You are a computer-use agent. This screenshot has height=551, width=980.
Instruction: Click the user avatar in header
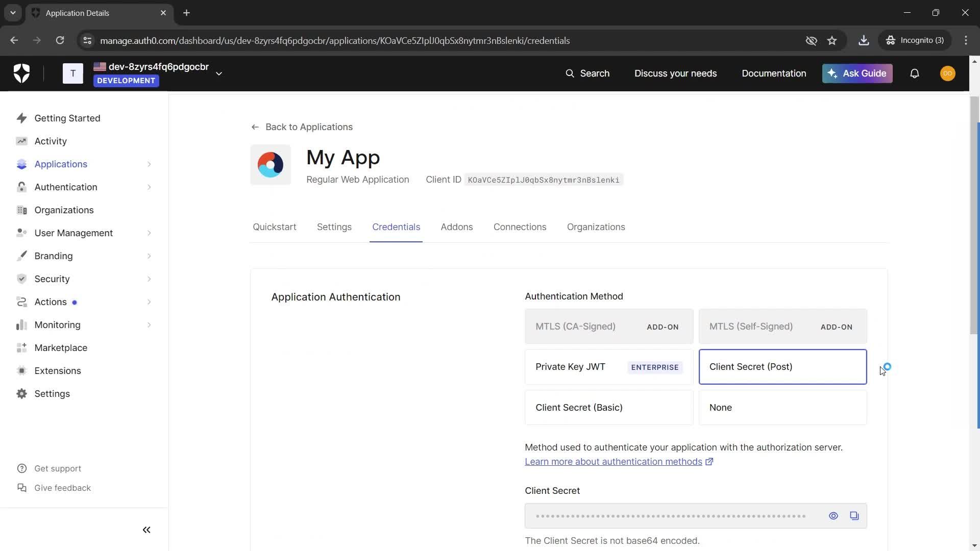tap(947, 73)
